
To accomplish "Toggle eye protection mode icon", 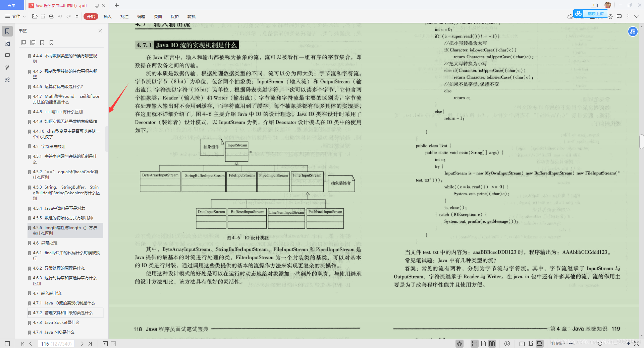I will (x=460, y=344).
